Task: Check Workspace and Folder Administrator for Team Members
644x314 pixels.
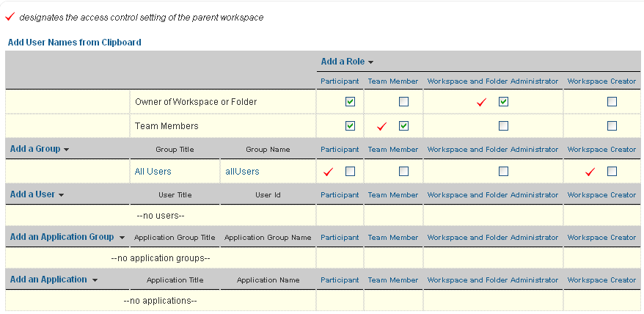Action: (503, 125)
